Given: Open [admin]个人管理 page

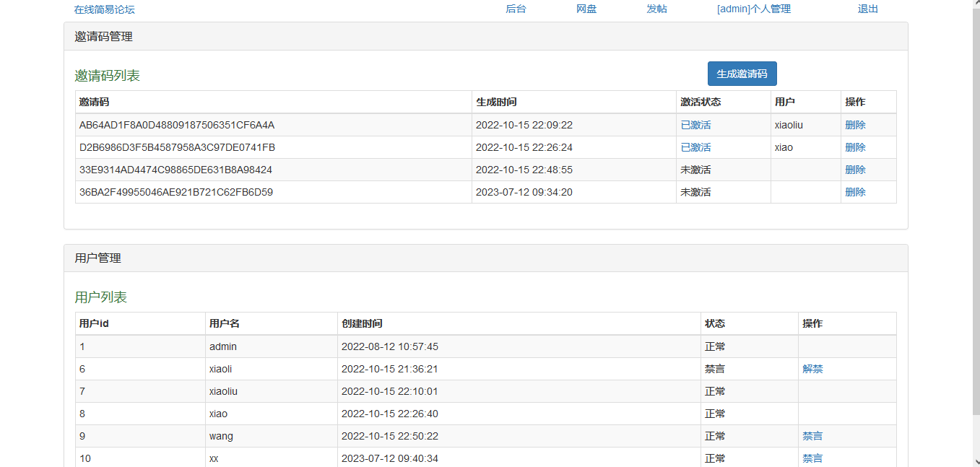Looking at the screenshot, I should pos(753,9).
